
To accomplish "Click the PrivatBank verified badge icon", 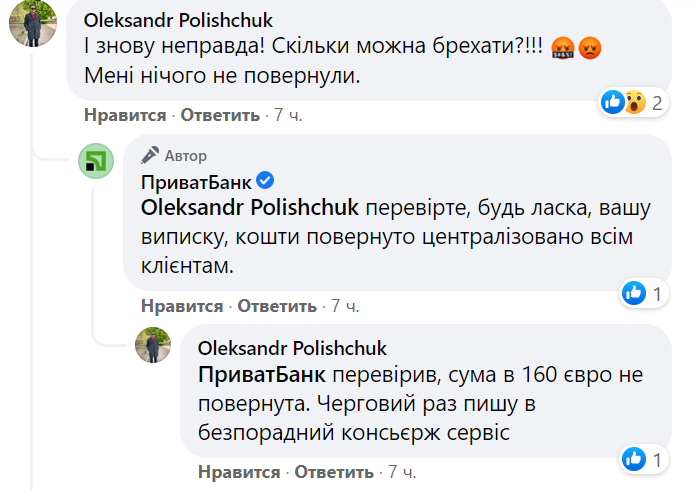I will coord(266,182).
